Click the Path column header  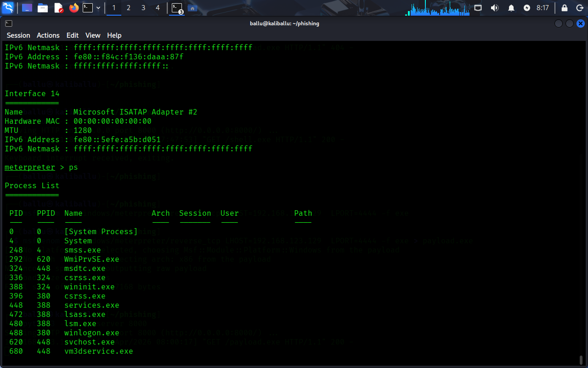tap(303, 213)
